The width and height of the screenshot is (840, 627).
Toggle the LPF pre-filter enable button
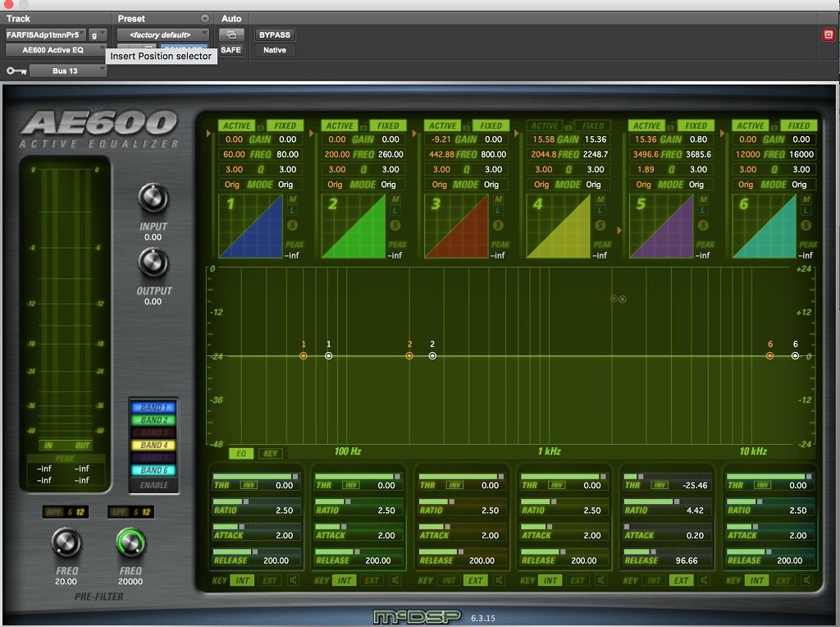pyautogui.click(x=119, y=512)
